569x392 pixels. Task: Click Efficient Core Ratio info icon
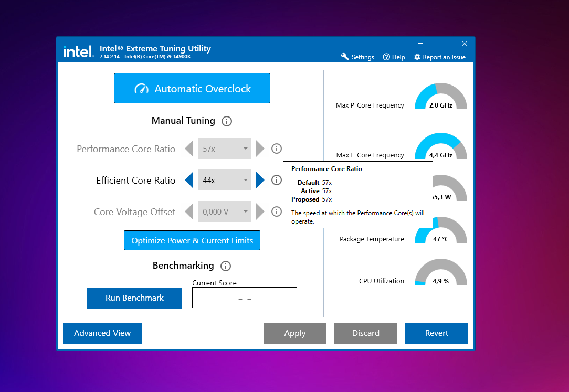(277, 180)
